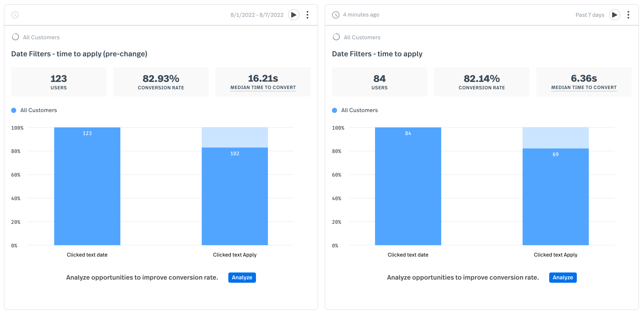Click the 69 Clicked text Apply bar
Image resolution: width=644 pixels, height=314 pixels.
pyautogui.click(x=555, y=196)
